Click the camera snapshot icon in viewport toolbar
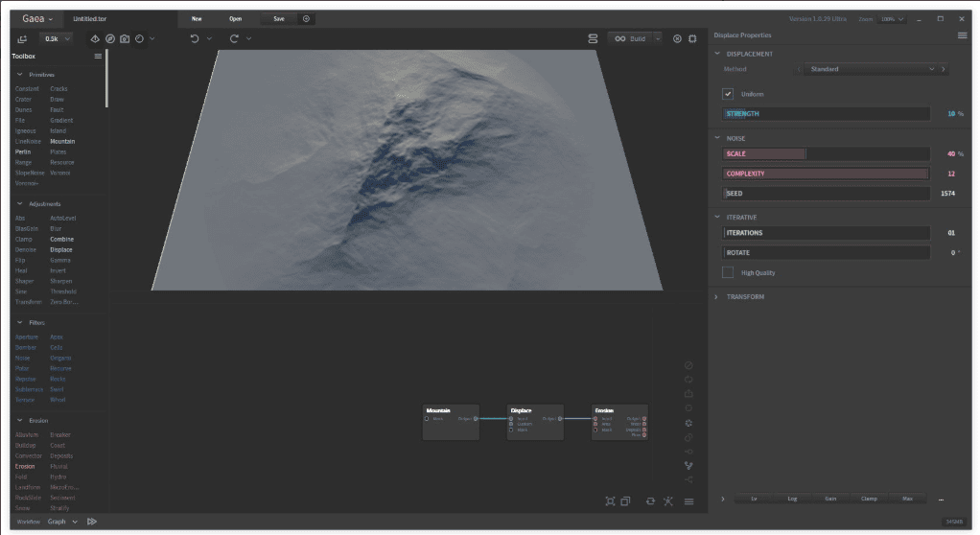 (x=125, y=38)
